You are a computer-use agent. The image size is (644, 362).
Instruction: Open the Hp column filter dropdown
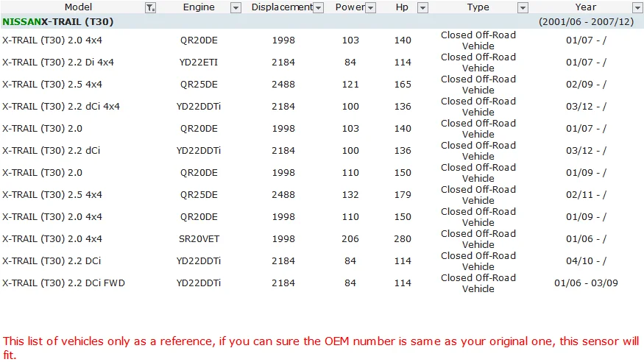coord(422,7)
